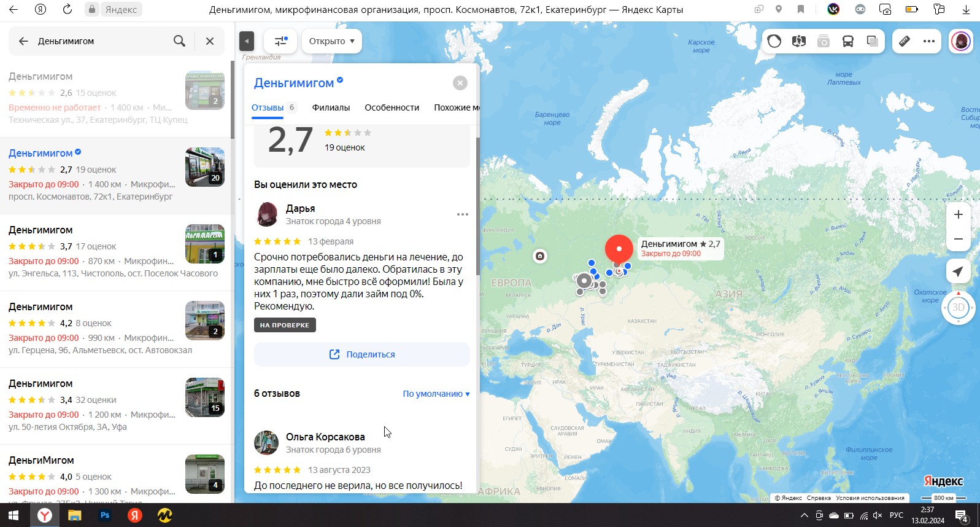Click the bookmark icon in browser toolbar

801,9
